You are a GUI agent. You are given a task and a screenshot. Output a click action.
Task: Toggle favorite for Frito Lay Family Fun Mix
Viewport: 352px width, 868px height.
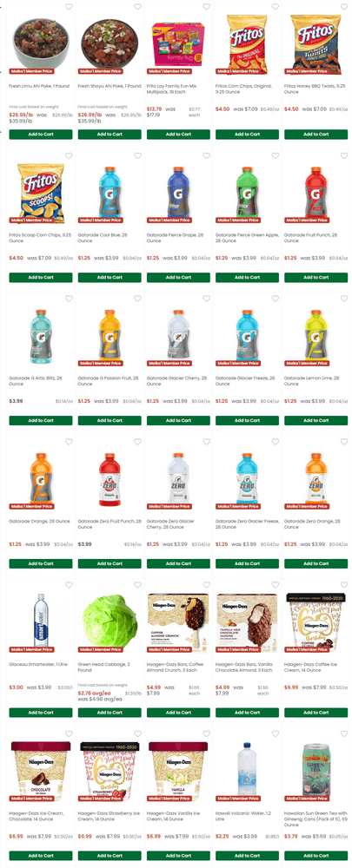206,7
